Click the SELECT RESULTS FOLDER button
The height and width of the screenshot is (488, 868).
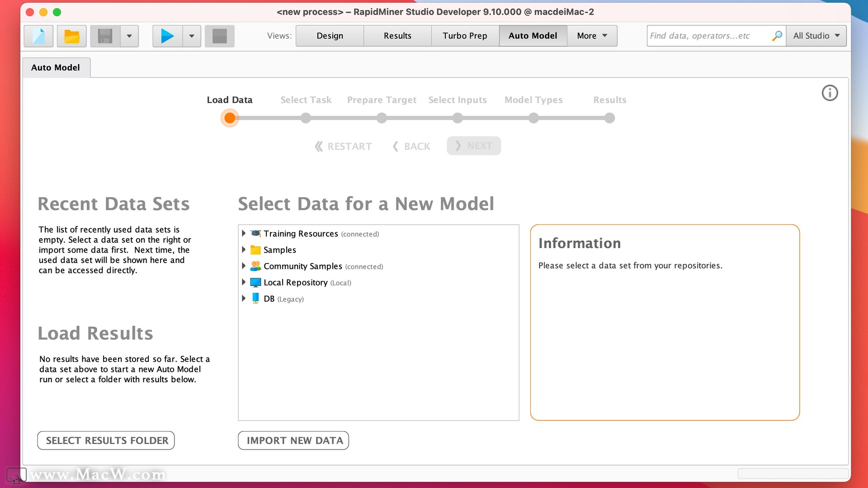point(106,441)
